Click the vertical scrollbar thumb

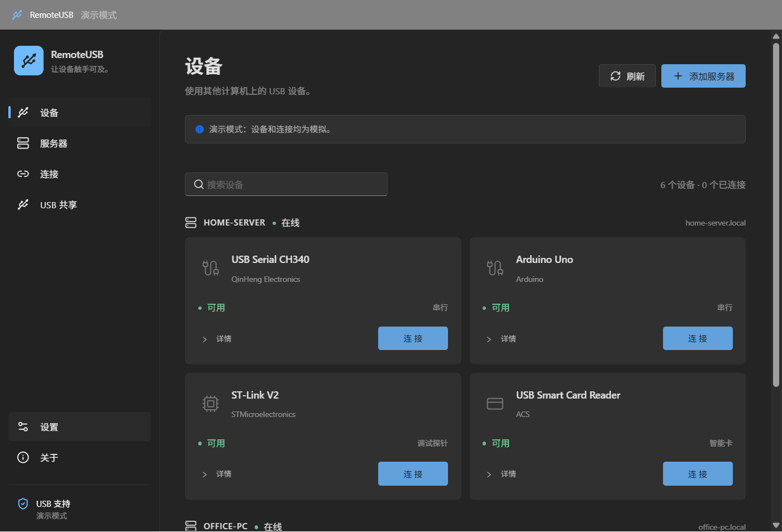click(x=776, y=215)
